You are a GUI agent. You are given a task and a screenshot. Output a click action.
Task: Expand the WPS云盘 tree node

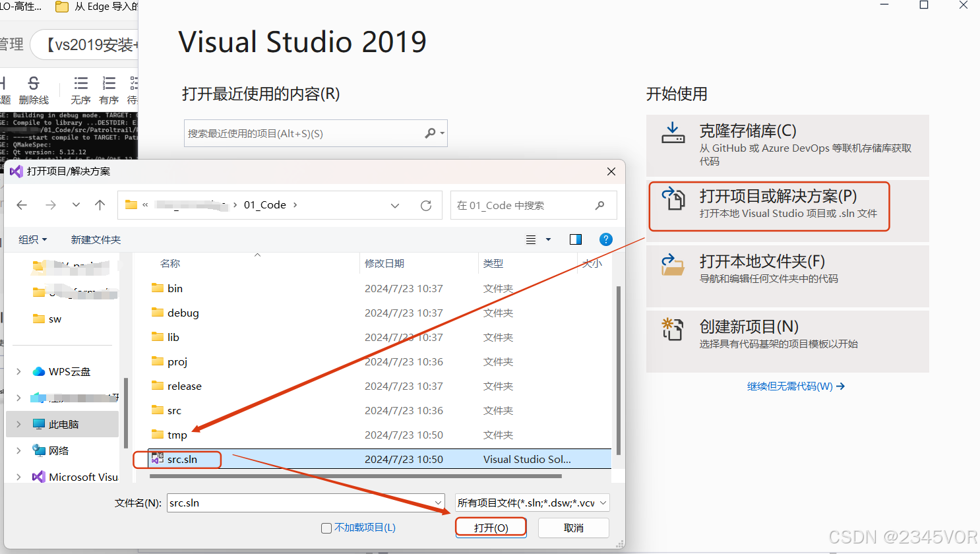coord(18,371)
